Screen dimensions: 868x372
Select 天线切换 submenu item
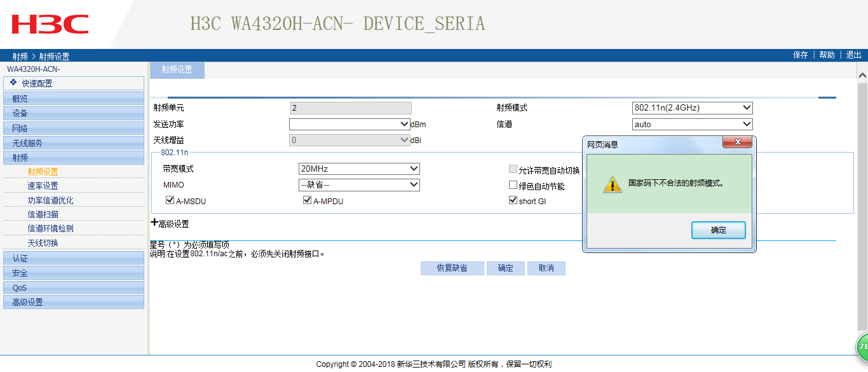tap(43, 243)
